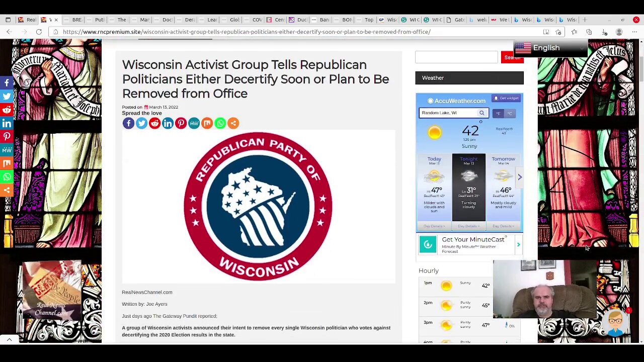Click the Weather widget header
Viewport: 644px width, 362px height.
(469, 78)
